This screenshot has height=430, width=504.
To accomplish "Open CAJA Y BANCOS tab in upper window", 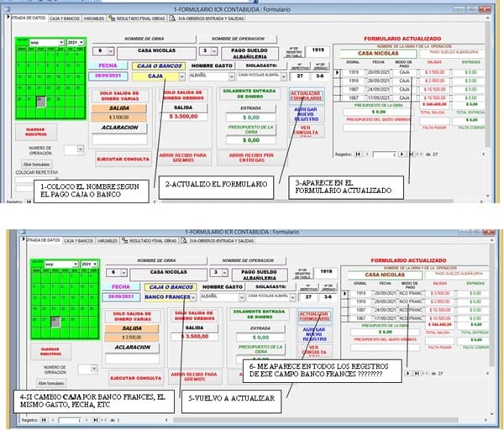I will [x=65, y=18].
